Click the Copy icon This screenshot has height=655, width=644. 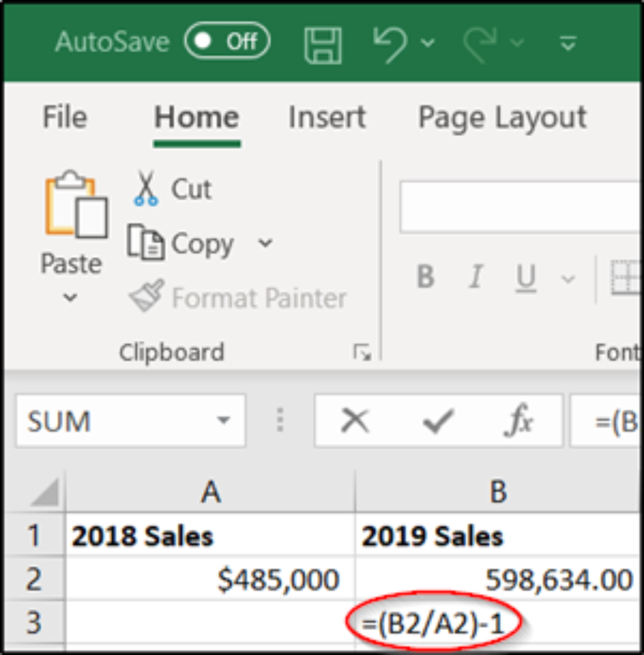(145, 243)
